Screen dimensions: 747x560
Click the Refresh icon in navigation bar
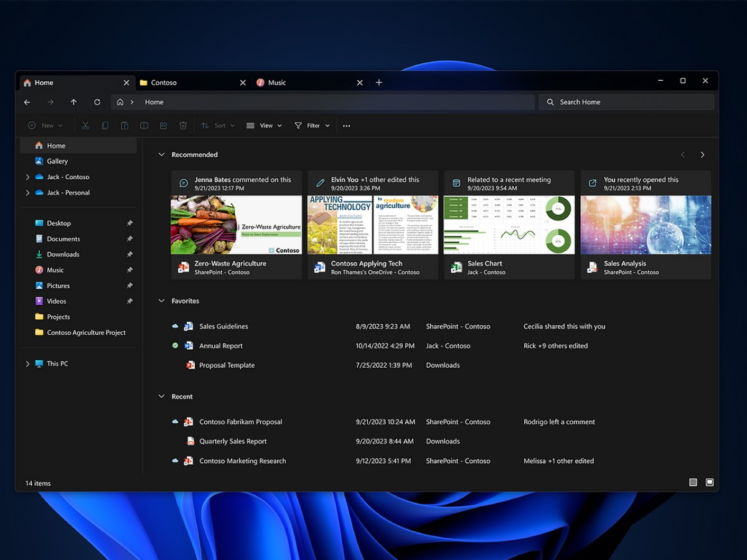click(x=97, y=102)
